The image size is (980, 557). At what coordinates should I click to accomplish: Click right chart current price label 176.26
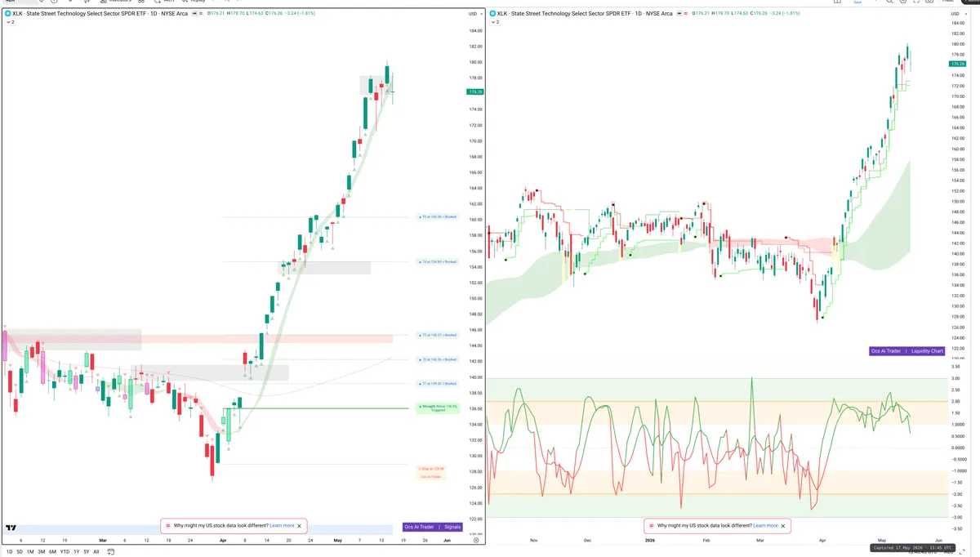(x=958, y=64)
